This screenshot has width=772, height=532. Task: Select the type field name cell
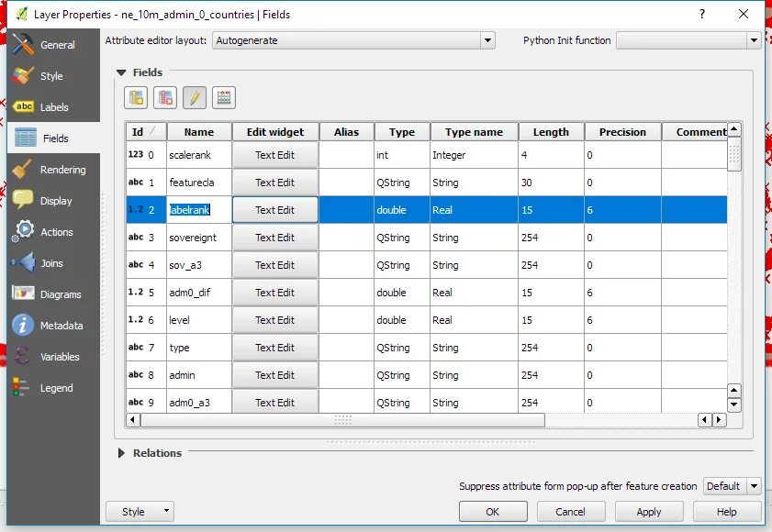[x=199, y=348]
